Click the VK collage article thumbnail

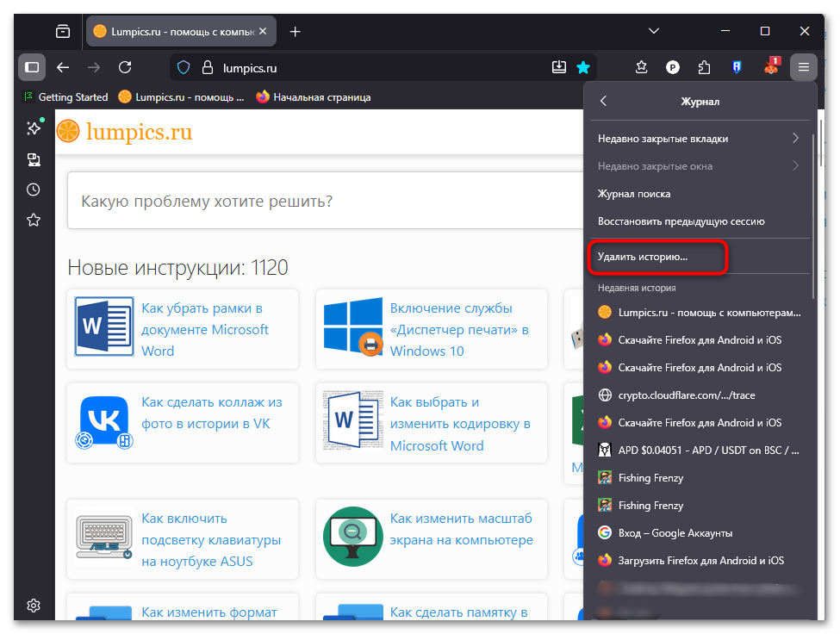pyautogui.click(x=104, y=422)
